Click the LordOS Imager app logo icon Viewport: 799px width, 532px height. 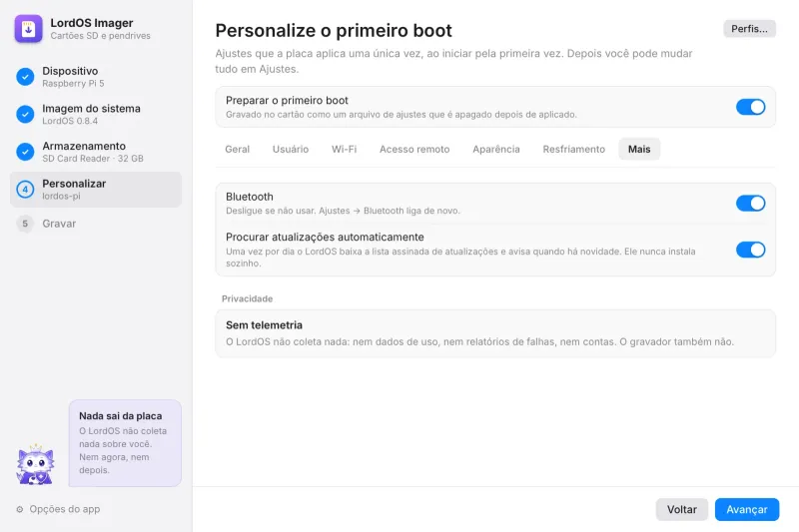[x=29, y=29]
